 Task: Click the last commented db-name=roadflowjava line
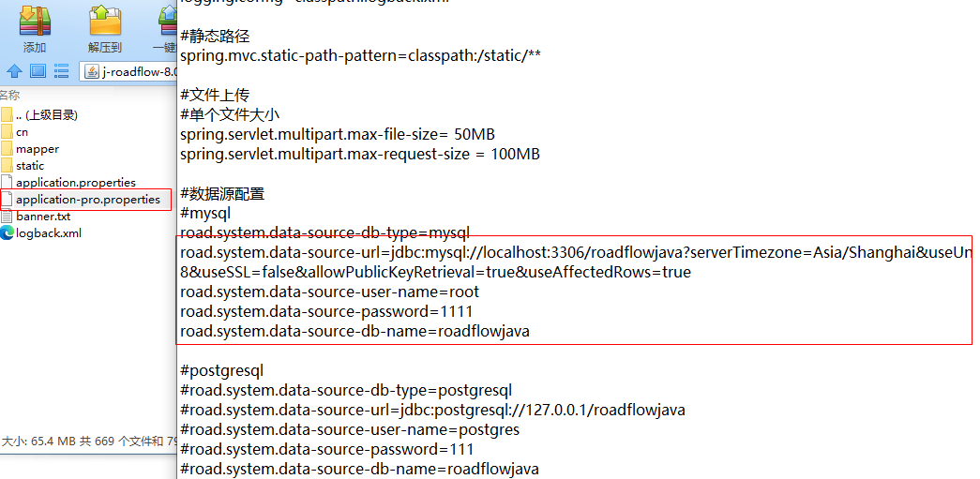(x=359, y=469)
